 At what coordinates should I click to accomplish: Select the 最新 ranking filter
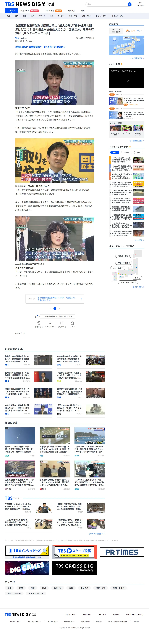click(x=115, y=152)
